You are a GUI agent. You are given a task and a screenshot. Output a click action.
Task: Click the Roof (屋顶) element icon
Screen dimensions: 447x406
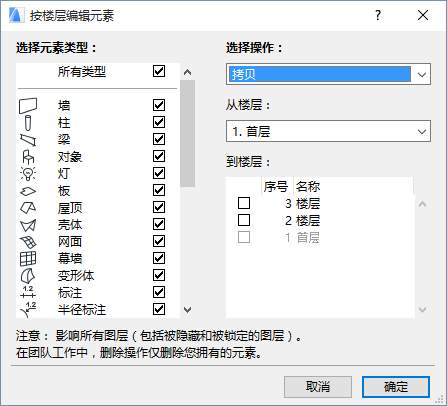(28, 208)
